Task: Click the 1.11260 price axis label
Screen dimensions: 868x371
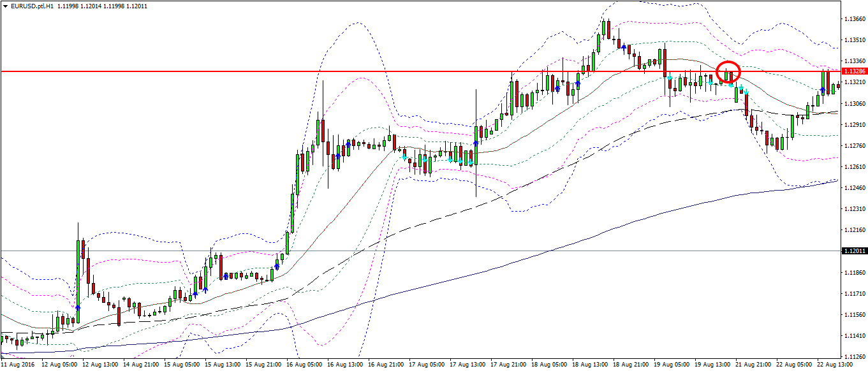Action: pos(854,356)
